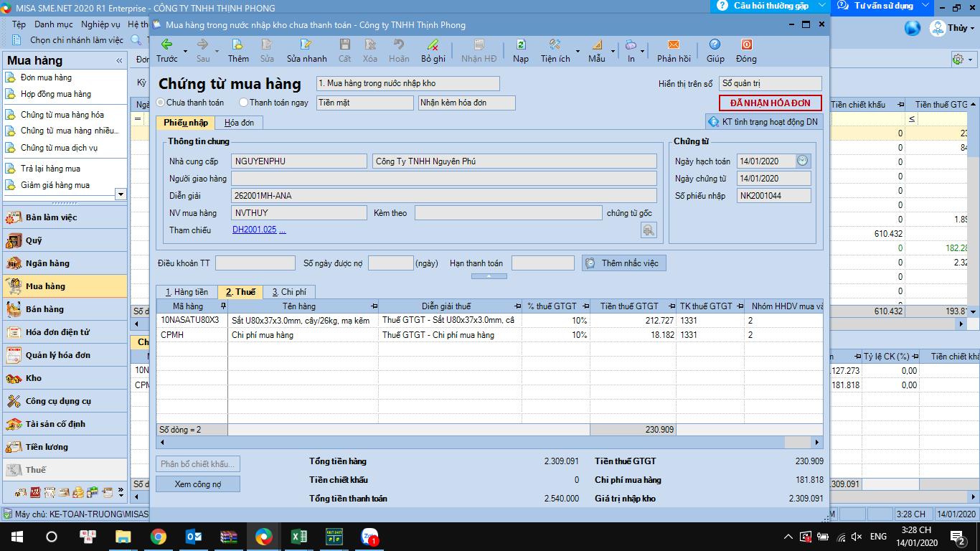Open Excel from the Windows taskbar
The width and height of the screenshot is (980, 551).
pyautogui.click(x=299, y=537)
